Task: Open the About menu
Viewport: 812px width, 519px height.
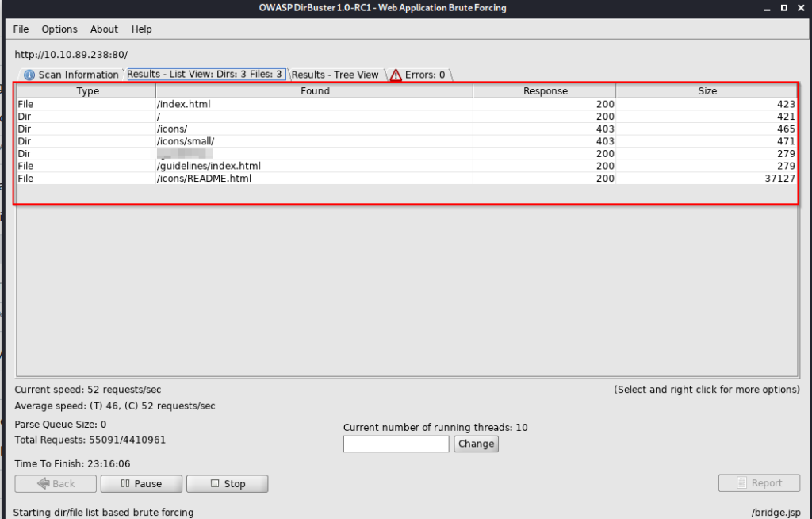Action: 104,29
